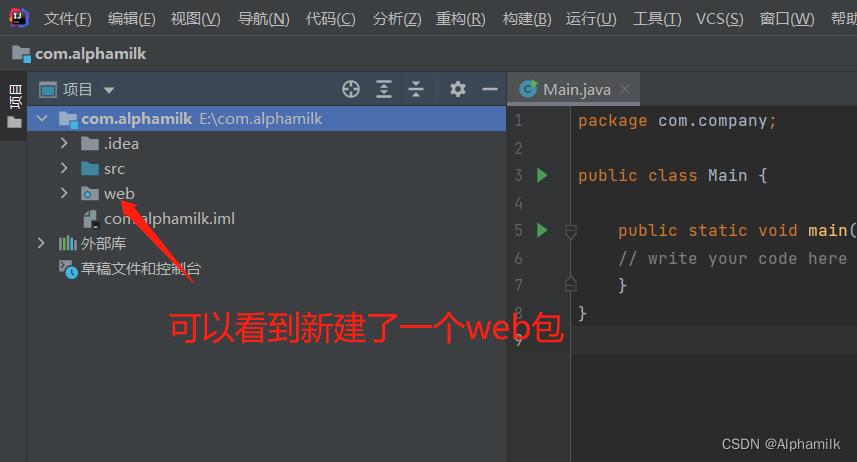The image size is (857, 462).
Task: Click the project module icon in navigation bar
Action: click(x=21, y=54)
